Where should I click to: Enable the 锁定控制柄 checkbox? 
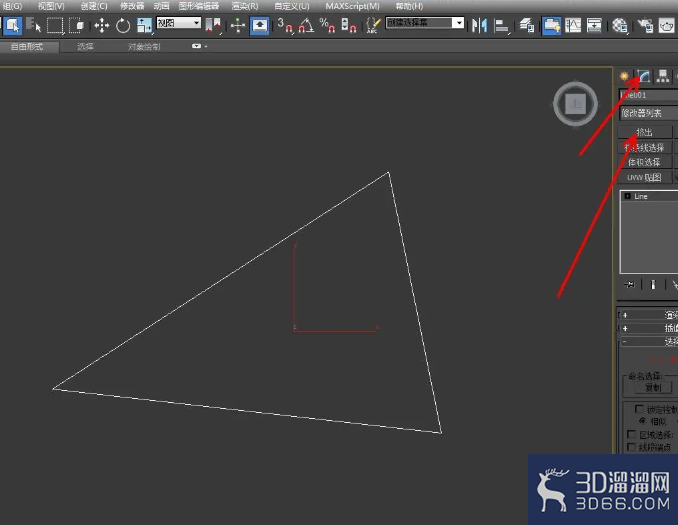pyautogui.click(x=639, y=409)
